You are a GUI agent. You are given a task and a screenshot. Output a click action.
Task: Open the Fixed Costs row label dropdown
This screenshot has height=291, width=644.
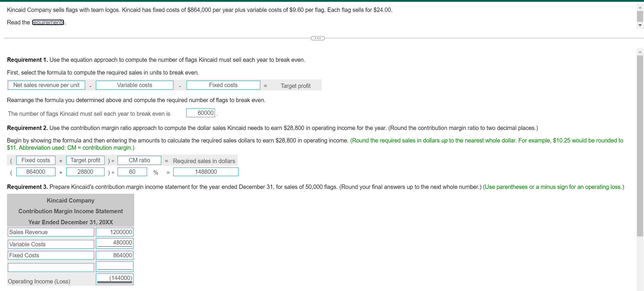point(51,255)
